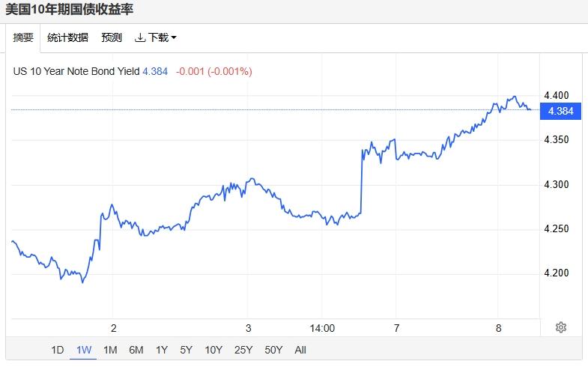Select the 5Y time range

tap(187, 350)
